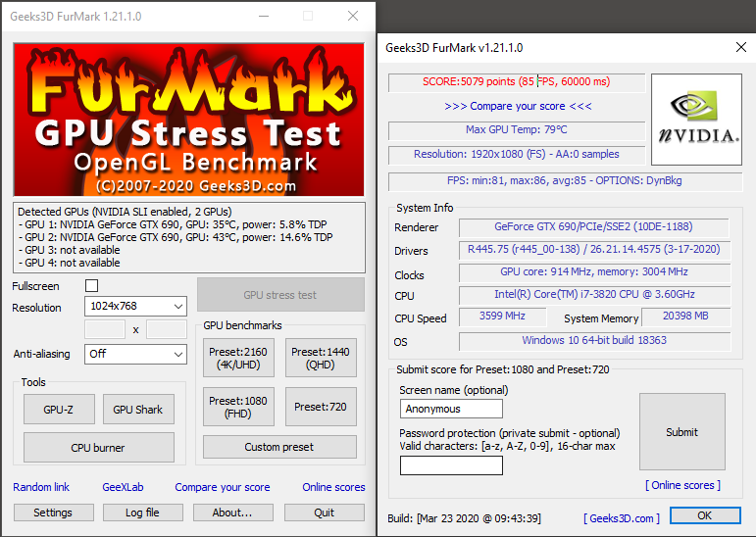Open the Resolution dropdown showing 1024x768

(x=135, y=306)
